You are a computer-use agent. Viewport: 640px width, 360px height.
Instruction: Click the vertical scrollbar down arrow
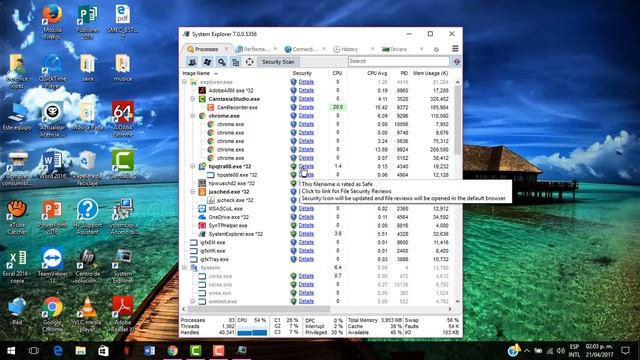pos(458,302)
